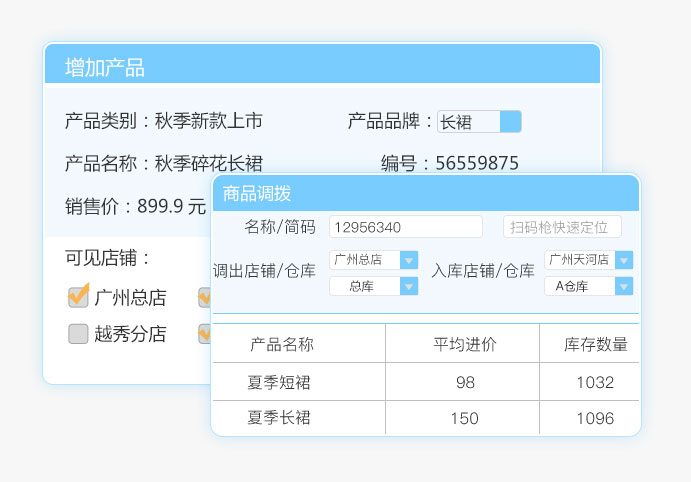Click the 平均进价 column header
Image resolution: width=691 pixels, height=482 pixels.
[x=464, y=345]
